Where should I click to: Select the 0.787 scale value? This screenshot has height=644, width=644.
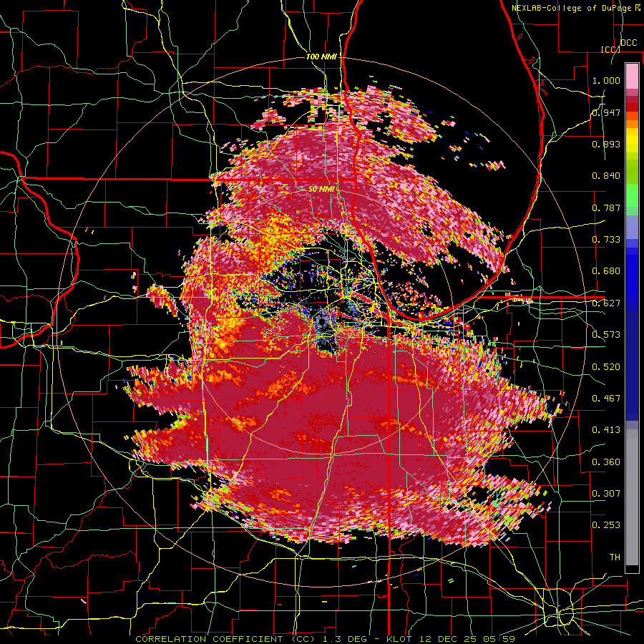[606, 208]
